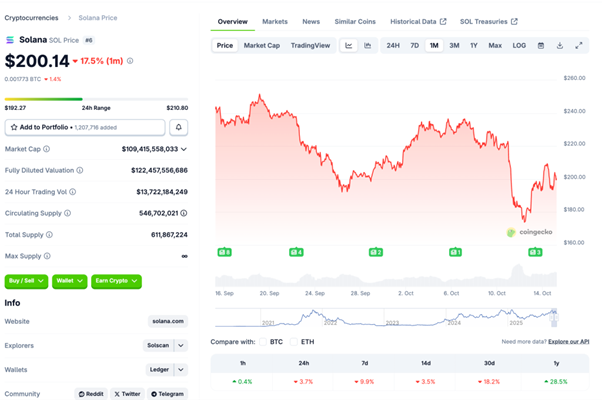602x400 pixels.
Task: Expand the Market Cap value chevron
Action: pos(184,149)
